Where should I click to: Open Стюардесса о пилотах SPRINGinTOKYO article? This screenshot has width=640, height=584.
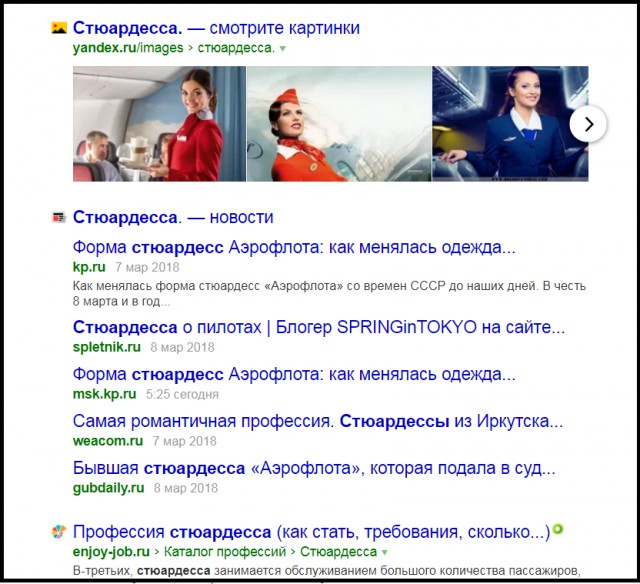click(319, 327)
